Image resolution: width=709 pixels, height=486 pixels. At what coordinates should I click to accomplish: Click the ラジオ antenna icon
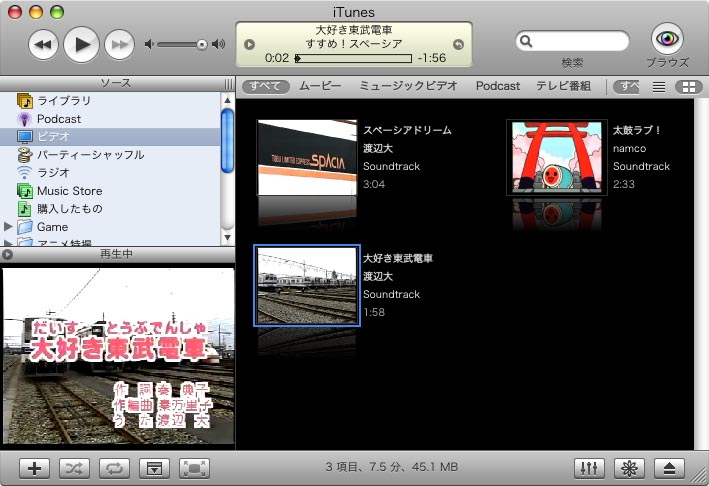click(24, 173)
